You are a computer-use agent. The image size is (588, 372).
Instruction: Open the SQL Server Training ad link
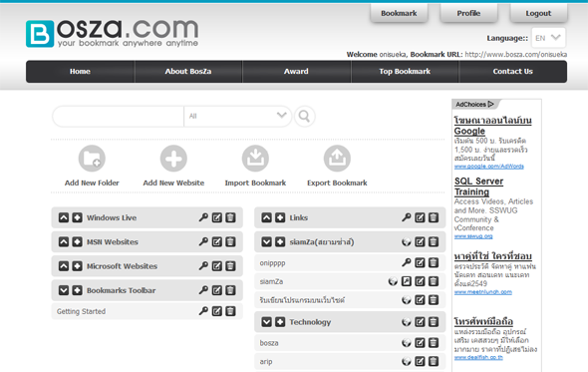478,186
